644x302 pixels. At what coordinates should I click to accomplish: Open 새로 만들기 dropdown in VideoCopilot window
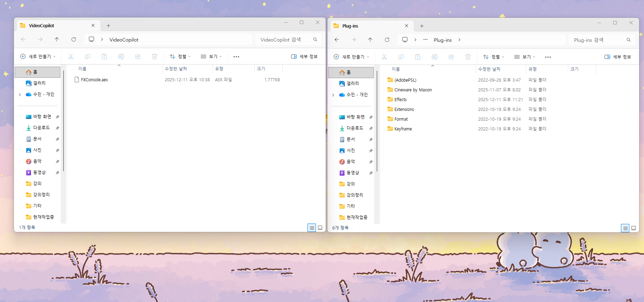pyautogui.click(x=38, y=56)
